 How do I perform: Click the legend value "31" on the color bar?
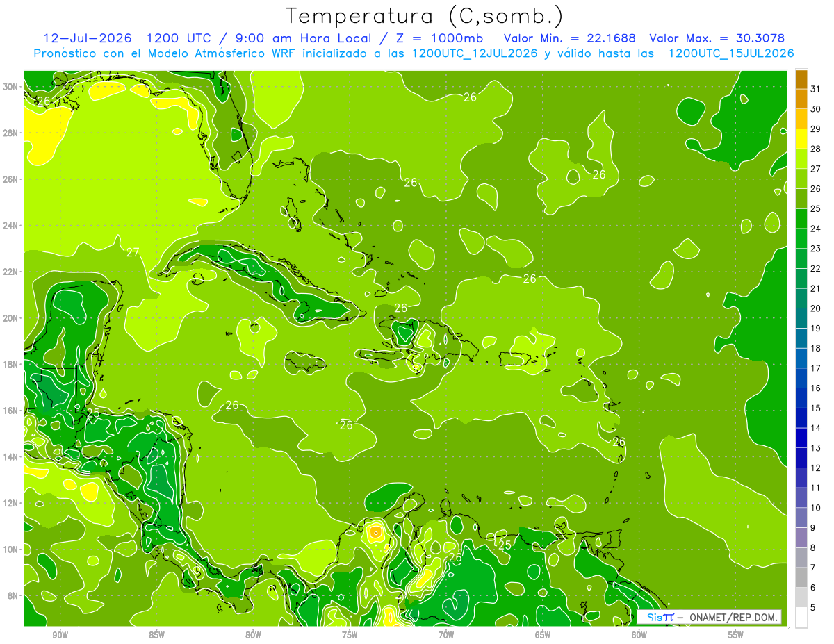tap(816, 89)
